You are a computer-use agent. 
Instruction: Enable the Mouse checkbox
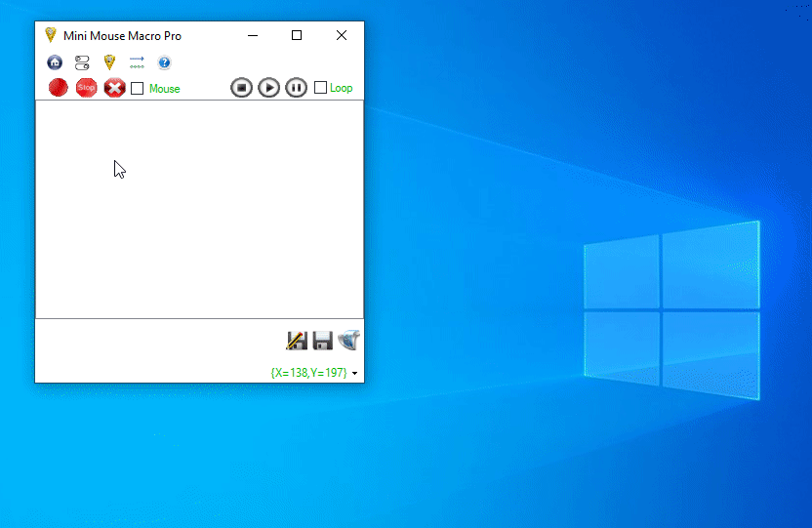(138, 89)
